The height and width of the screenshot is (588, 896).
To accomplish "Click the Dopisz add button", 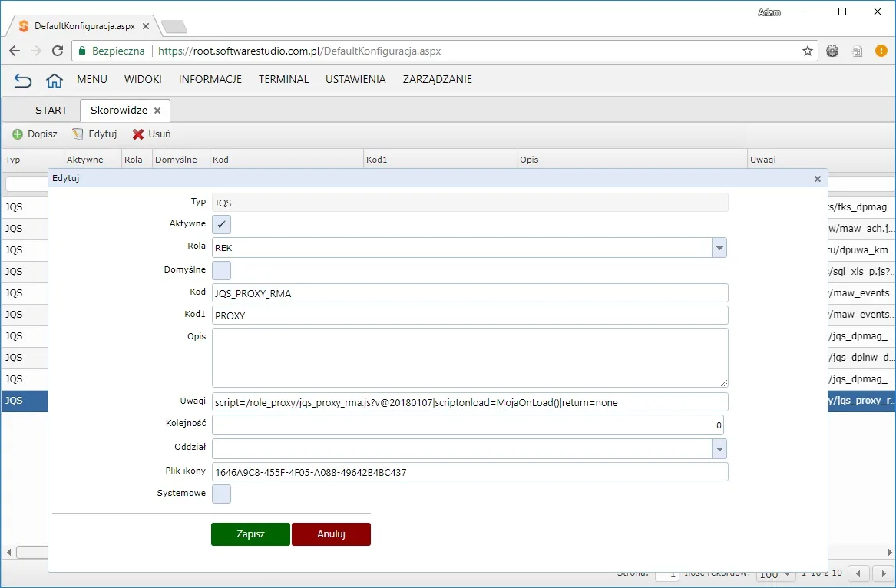I will point(35,134).
